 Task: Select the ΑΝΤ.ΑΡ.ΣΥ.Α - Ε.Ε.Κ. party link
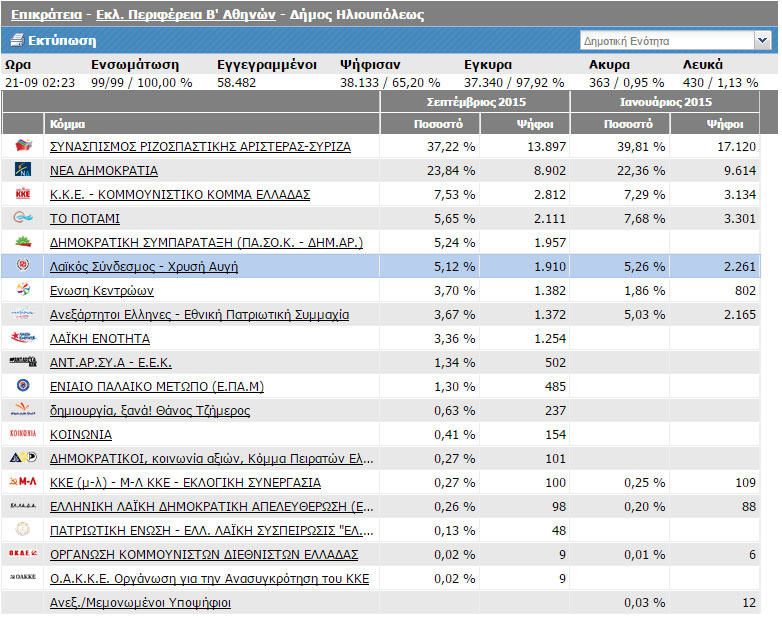[x=111, y=363]
